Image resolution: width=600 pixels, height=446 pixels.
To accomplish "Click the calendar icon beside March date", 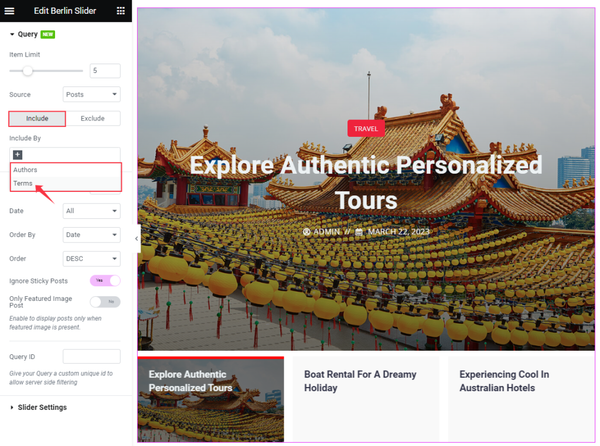I will click(x=359, y=232).
